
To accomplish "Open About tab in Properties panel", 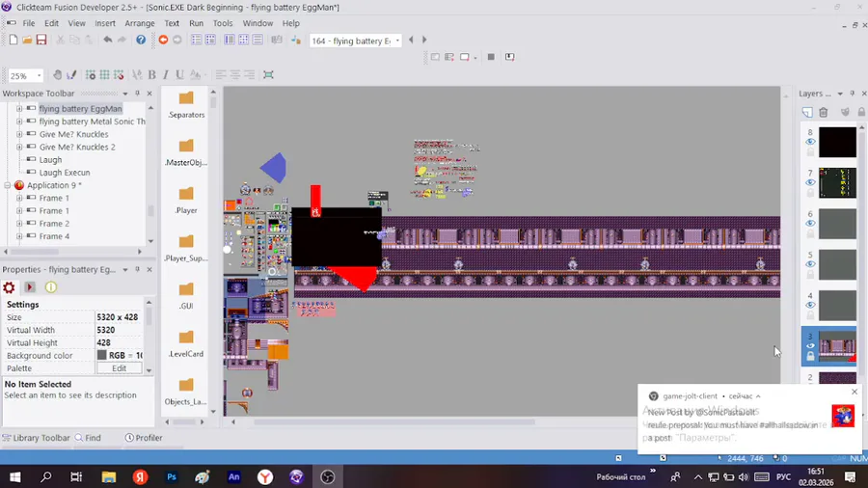I will [x=51, y=287].
